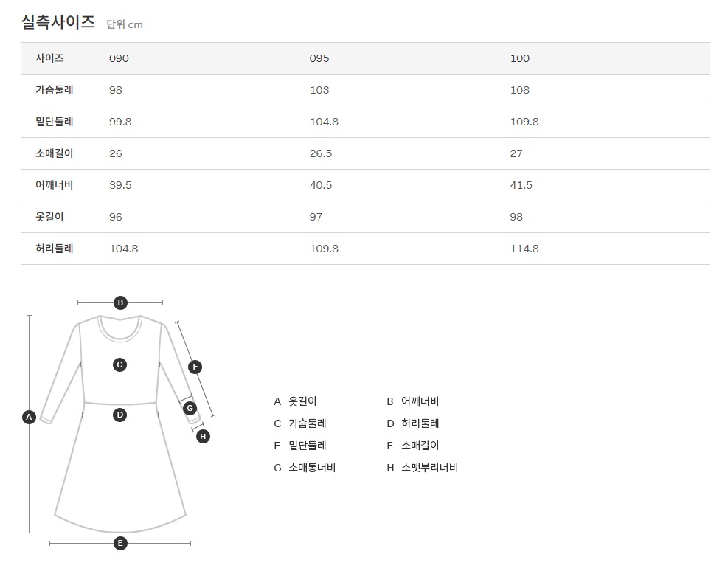Click the G sleeve-width marker badge
The image size is (725, 588).
[190, 407]
